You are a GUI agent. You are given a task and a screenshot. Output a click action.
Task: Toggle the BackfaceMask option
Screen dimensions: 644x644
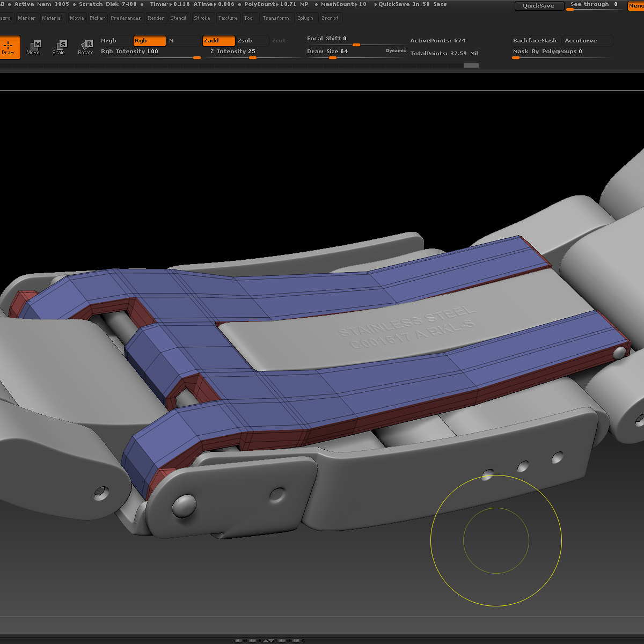(535, 41)
